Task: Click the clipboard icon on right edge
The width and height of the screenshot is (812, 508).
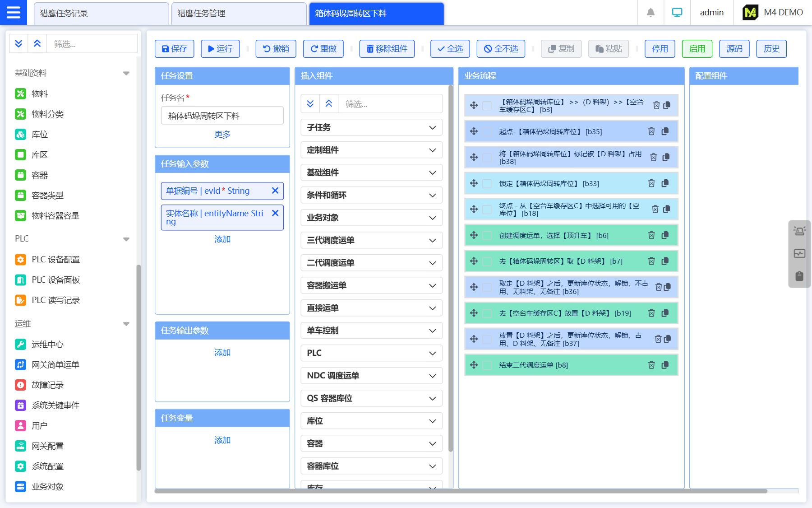Action: (799, 276)
